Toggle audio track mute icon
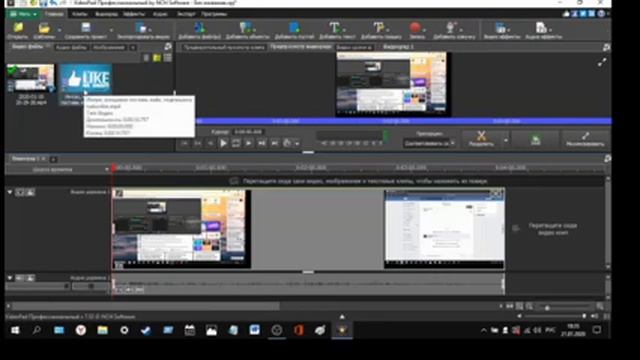 (x=20, y=278)
